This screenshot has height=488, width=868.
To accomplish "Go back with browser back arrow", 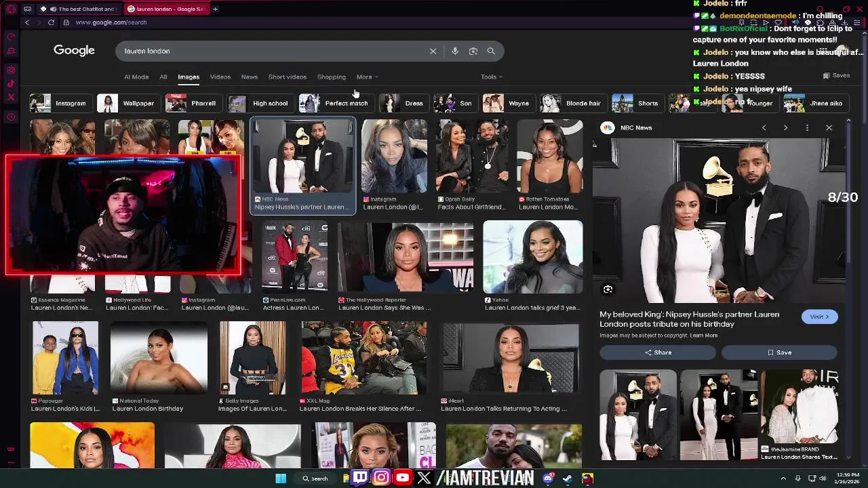I will pyautogui.click(x=27, y=22).
